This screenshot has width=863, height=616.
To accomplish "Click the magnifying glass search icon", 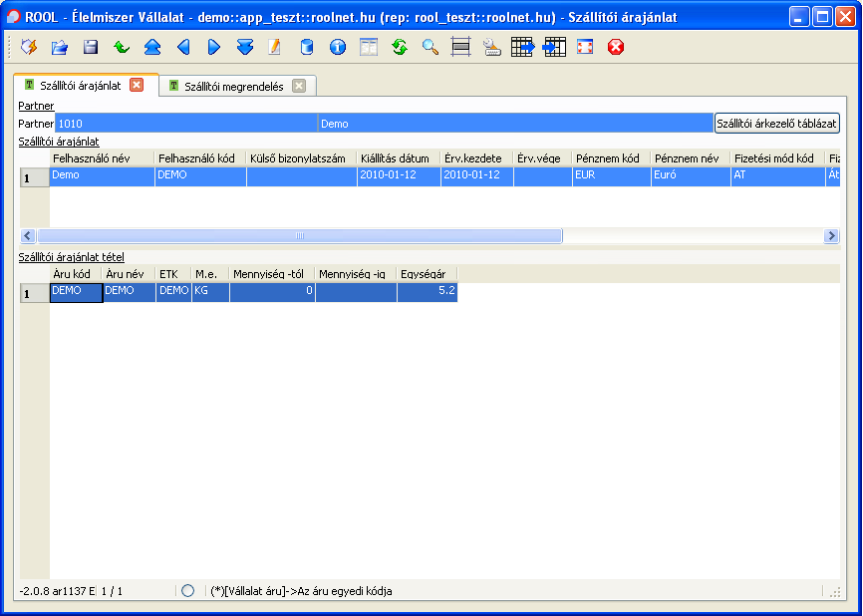I will (x=430, y=47).
